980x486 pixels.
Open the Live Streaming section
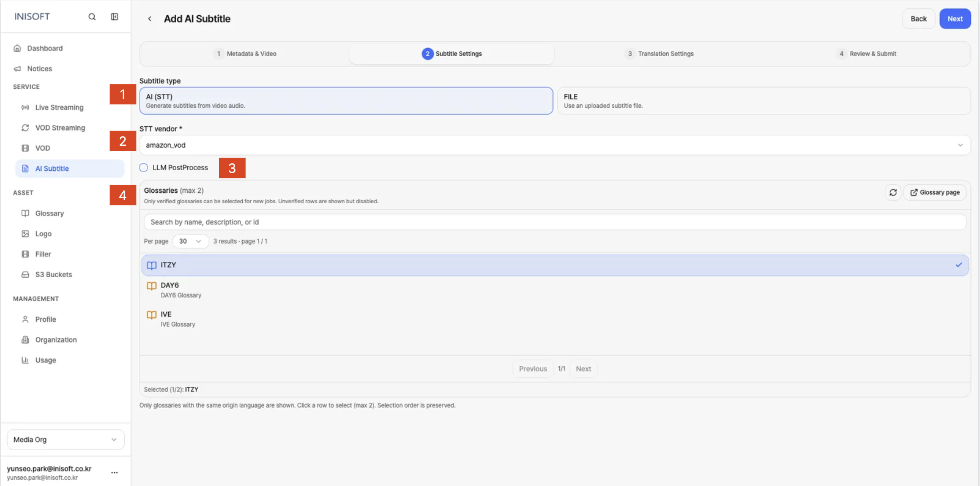click(59, 107)
